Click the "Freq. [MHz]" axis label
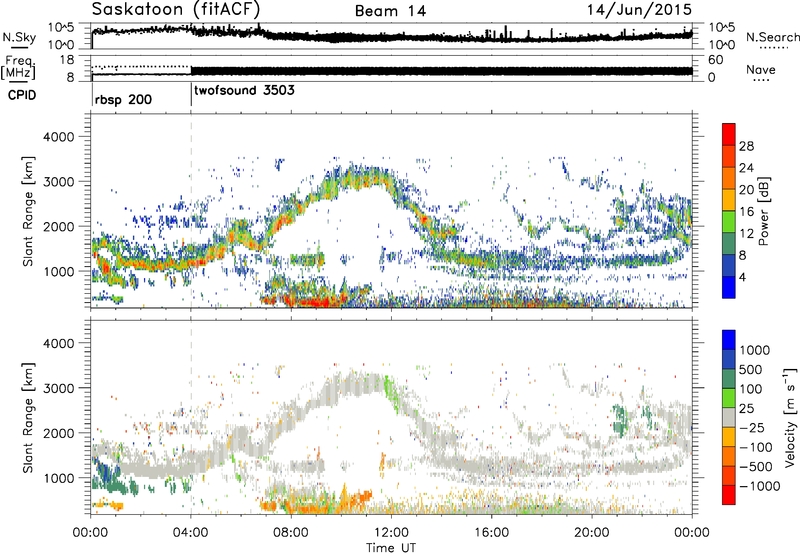This screenshot has width=800, height=554. [19, 67]
